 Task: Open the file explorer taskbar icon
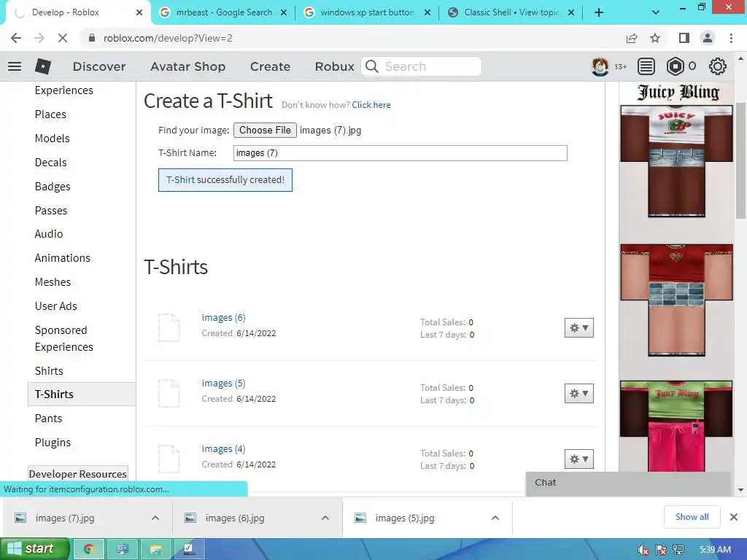click(156, 549)
